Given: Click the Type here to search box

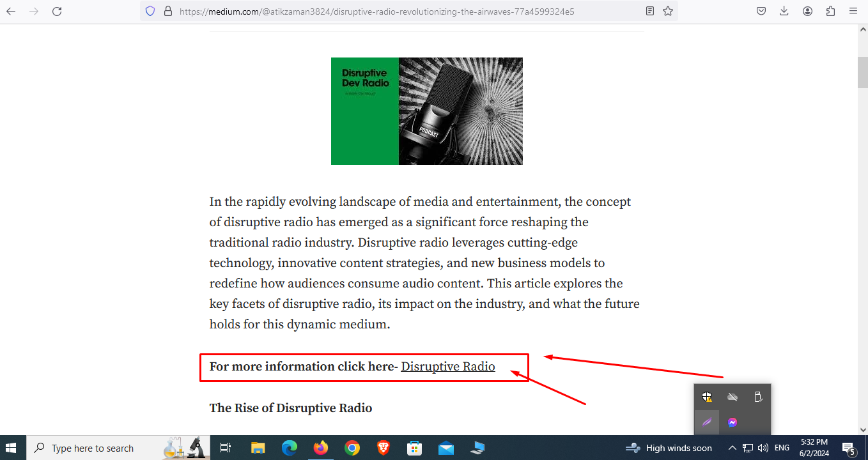Looking at the screenshot, I should tap(120, 448).
